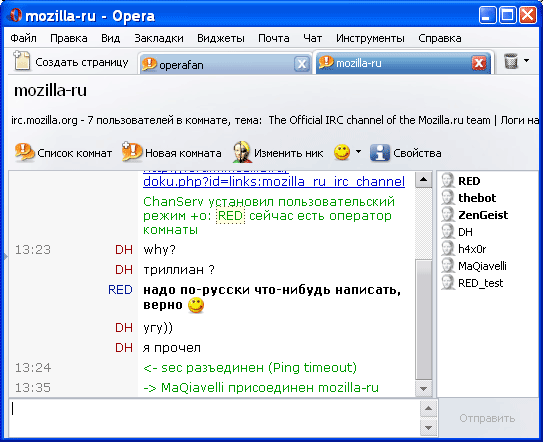
Task: Click the avatar icon next to thebot
Action: point(448,197)
